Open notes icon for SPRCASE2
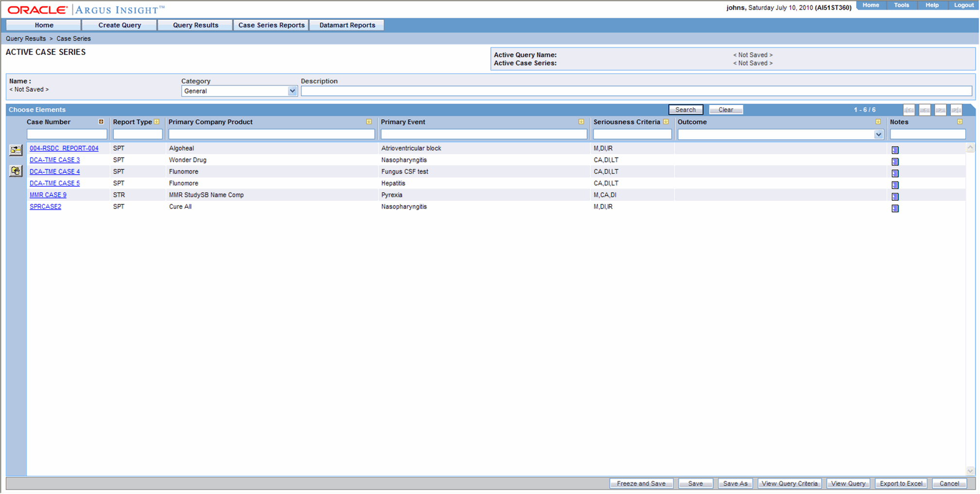This screenshot has width=980, height=494. 895,208
